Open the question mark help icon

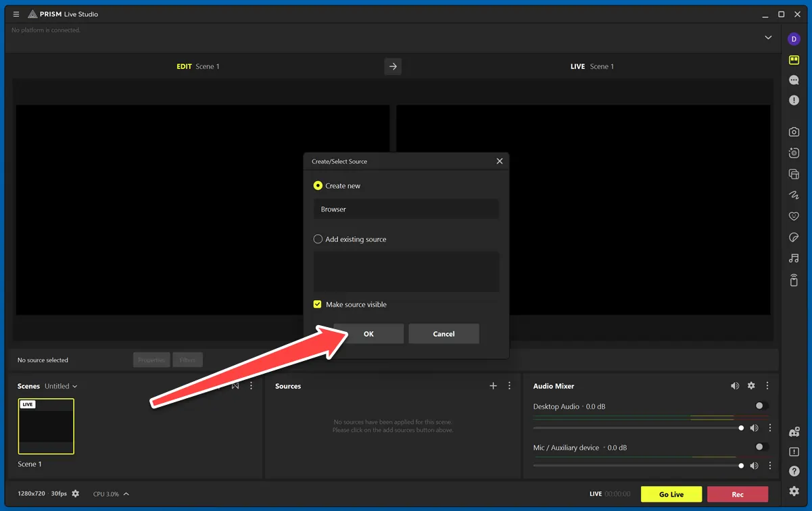794,471
